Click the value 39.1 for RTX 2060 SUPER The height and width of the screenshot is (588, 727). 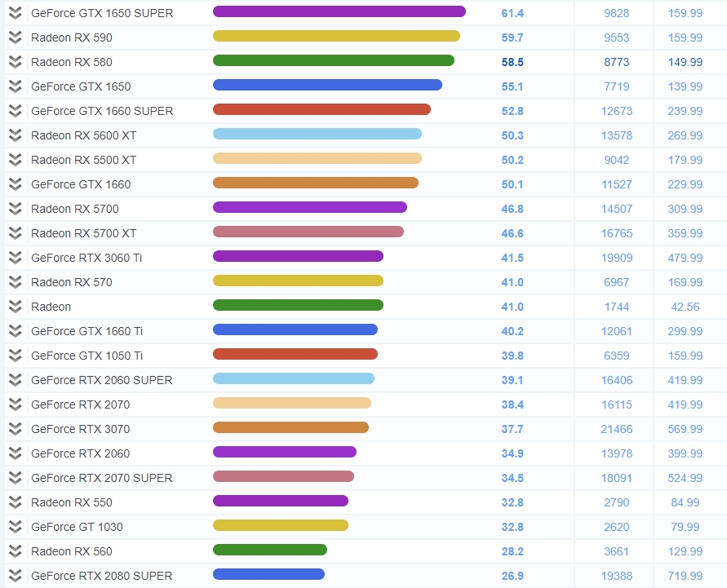coord(512,380)
